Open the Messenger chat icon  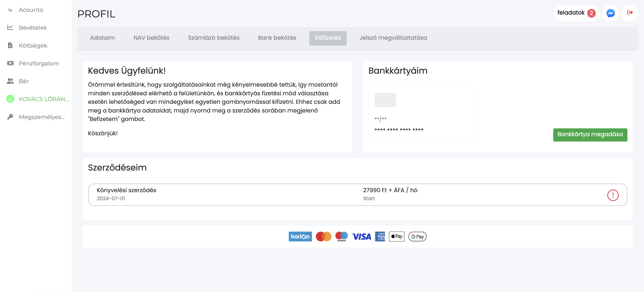(610, 13)
